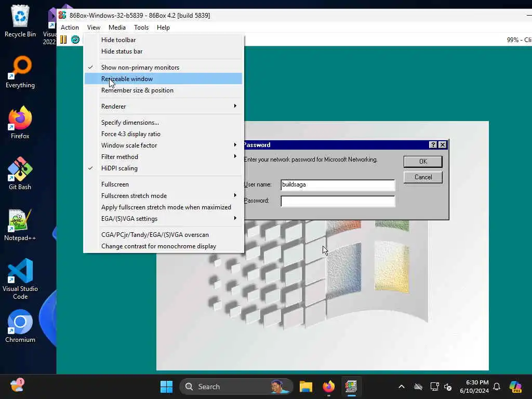Toggle Remember size & position

coord(163,90)
